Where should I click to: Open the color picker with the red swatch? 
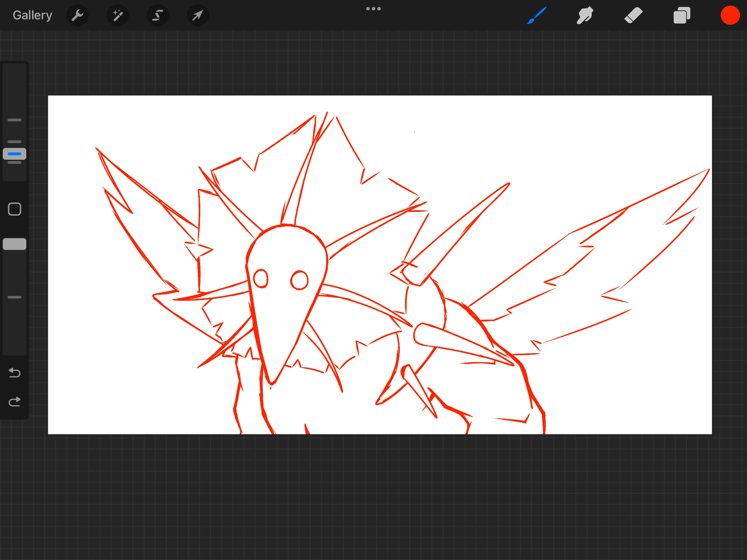point(730,15)
